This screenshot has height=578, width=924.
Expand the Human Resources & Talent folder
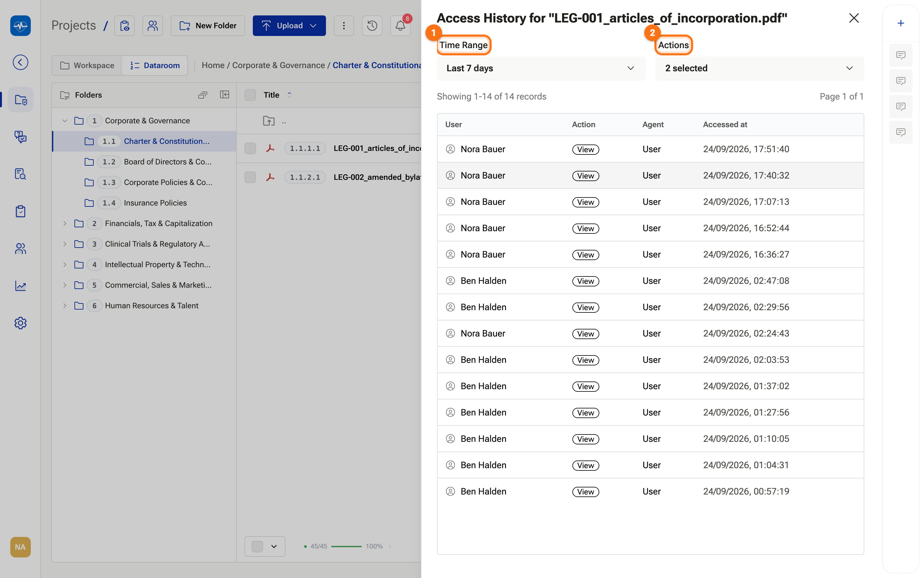point(65,306)
